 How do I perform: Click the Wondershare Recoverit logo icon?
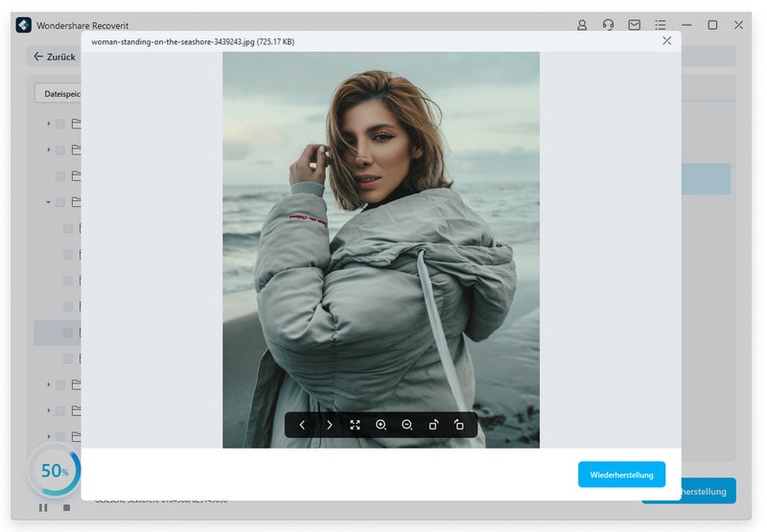pos(23,25)
